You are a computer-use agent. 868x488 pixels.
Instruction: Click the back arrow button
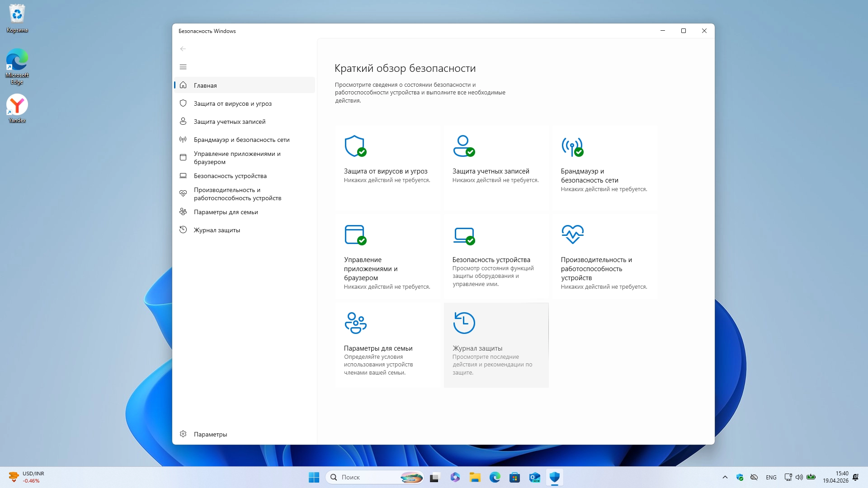pos(183,49)
